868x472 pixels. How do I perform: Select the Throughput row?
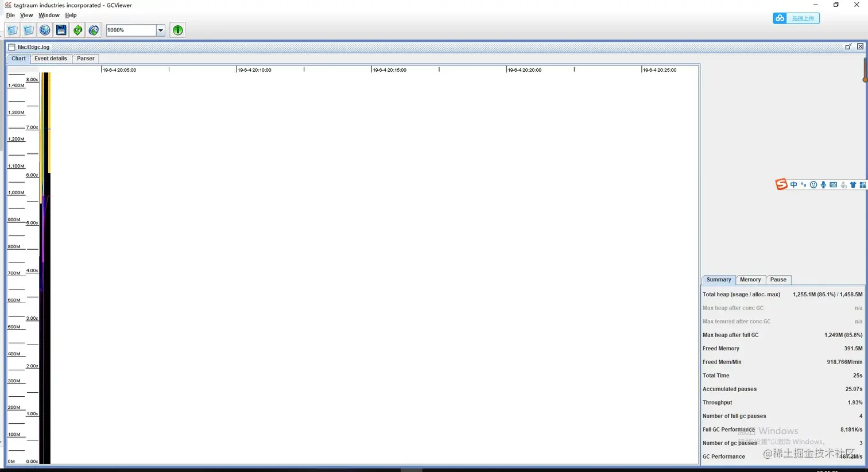(x=782, y=403)
